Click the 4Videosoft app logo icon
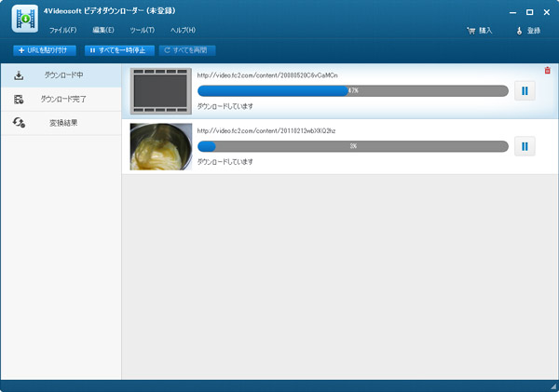 (x=23, y=21)
